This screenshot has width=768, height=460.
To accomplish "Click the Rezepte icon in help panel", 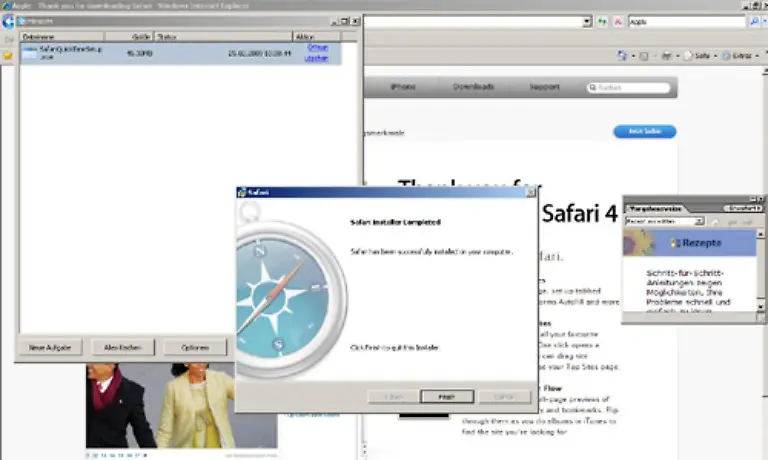I will (x=675, y=243).
